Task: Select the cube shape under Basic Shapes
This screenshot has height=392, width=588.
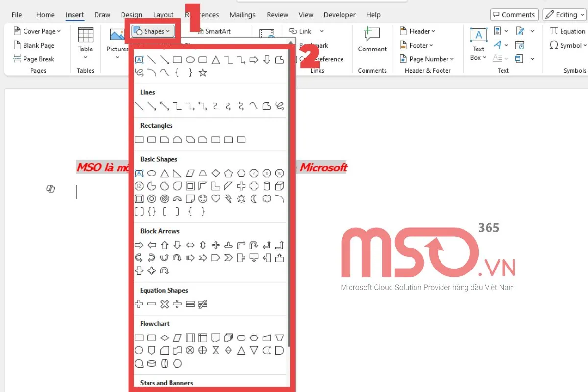Action: click(x=279, y=186)
